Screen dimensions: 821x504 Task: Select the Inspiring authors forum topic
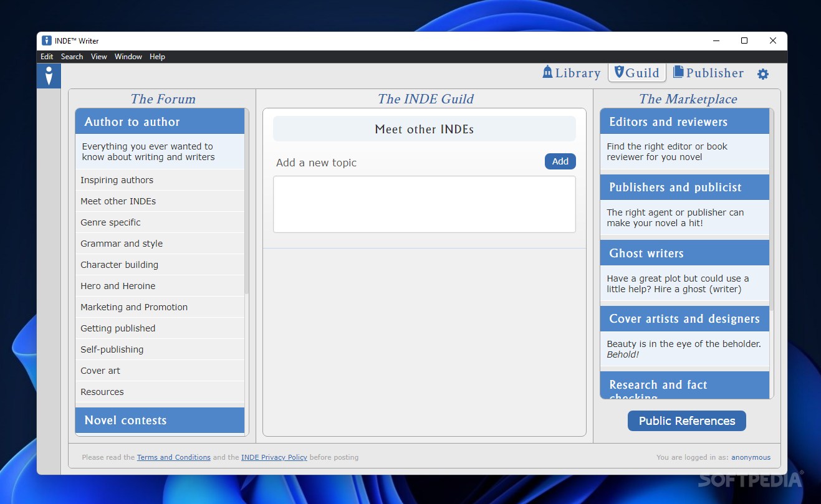[x=160, y=180]
